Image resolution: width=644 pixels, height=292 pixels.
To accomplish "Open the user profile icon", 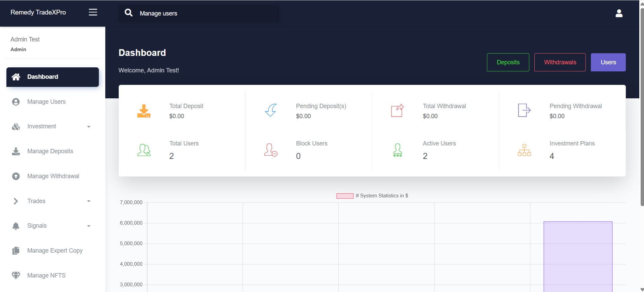I will (x=619, y=13).
